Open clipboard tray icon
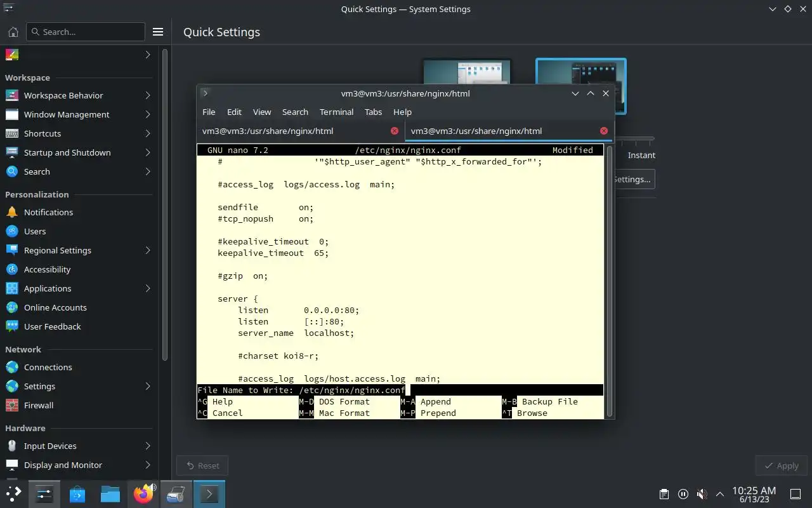 tap(664, 494)
